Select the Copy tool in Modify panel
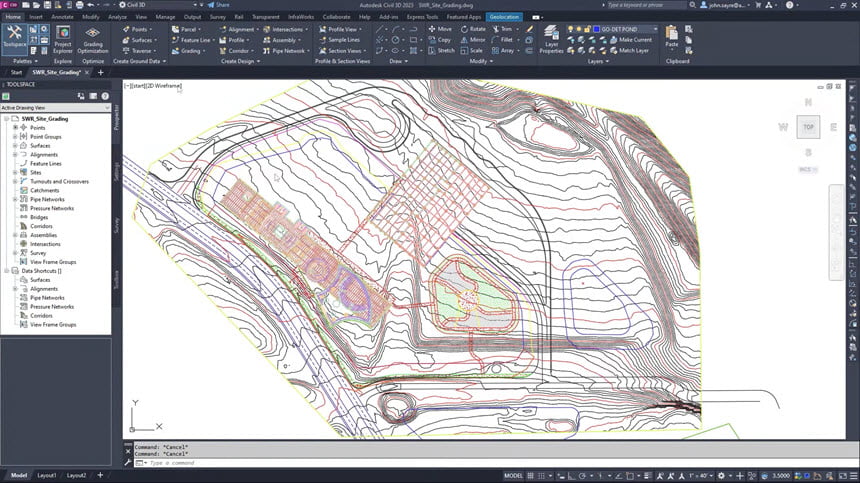 [439, 40]
